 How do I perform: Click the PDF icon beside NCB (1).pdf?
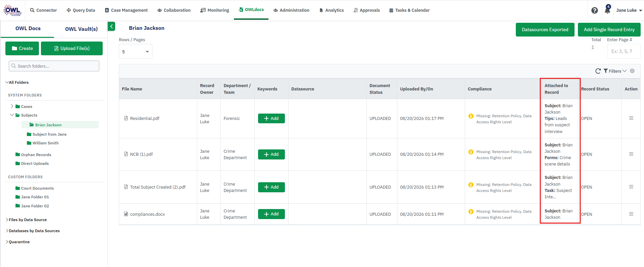pos(126,154)
